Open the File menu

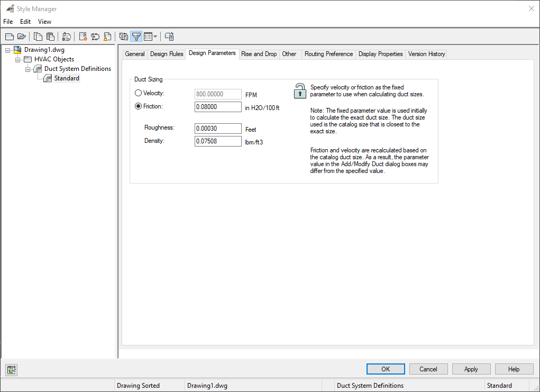pyautogui.click(x=8, y=21)
